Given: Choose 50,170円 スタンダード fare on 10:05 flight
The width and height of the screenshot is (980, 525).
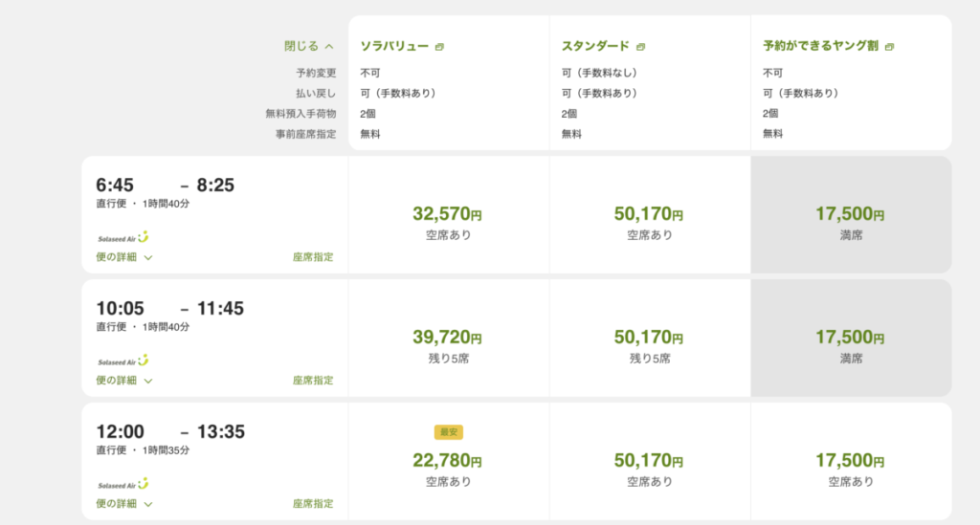Looking at the screenshot, I should (650, 338).
